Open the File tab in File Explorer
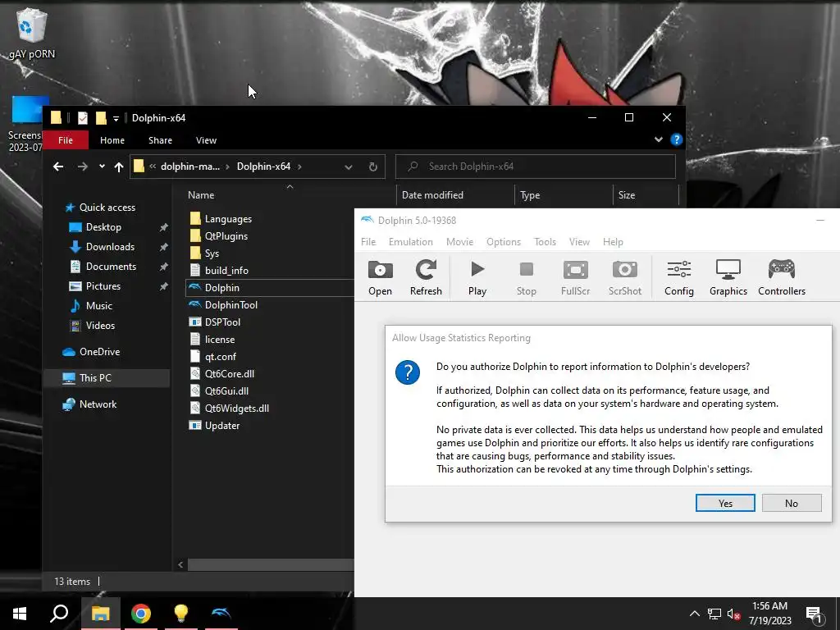The width and height of the screenshot is (840, 630). click(66, 139)
